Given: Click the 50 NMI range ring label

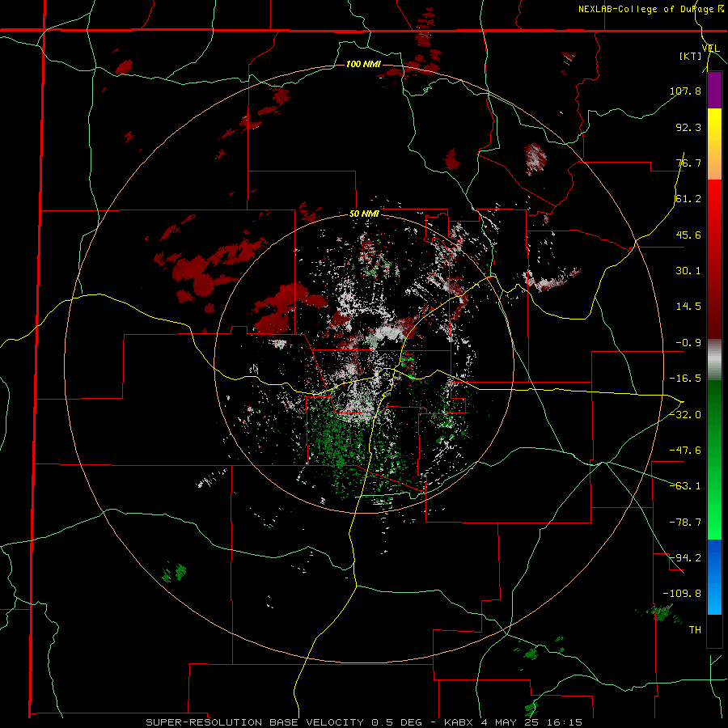Looking at the screenshot, I should point(364,214).
